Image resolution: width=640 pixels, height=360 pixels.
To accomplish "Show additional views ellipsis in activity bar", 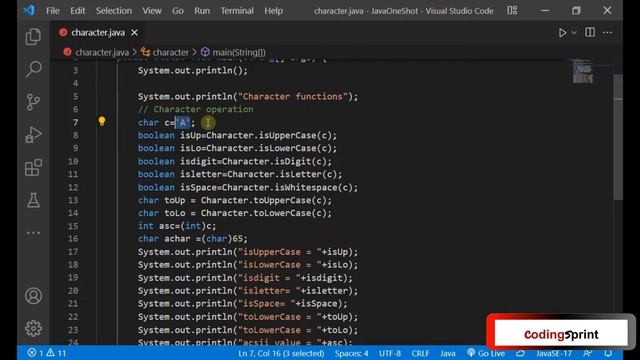I will [33, 233].
